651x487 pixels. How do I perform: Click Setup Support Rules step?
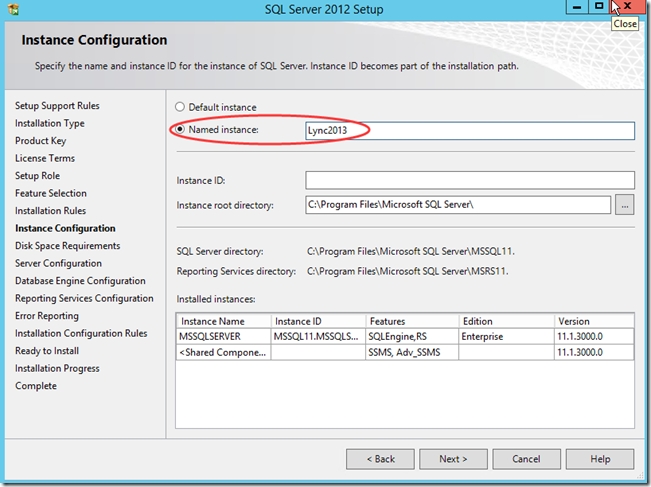57,106
